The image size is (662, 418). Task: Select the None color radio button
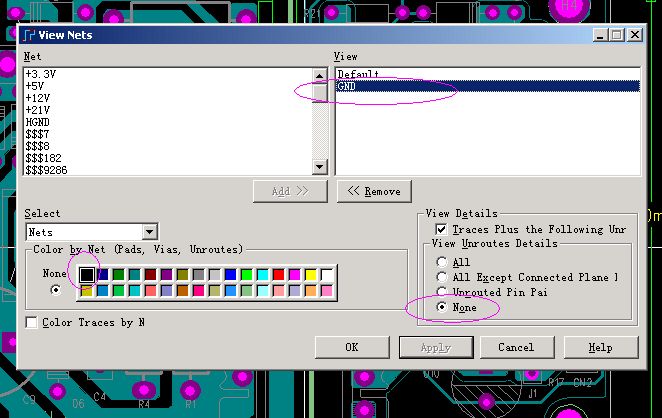tap(55, 290)
